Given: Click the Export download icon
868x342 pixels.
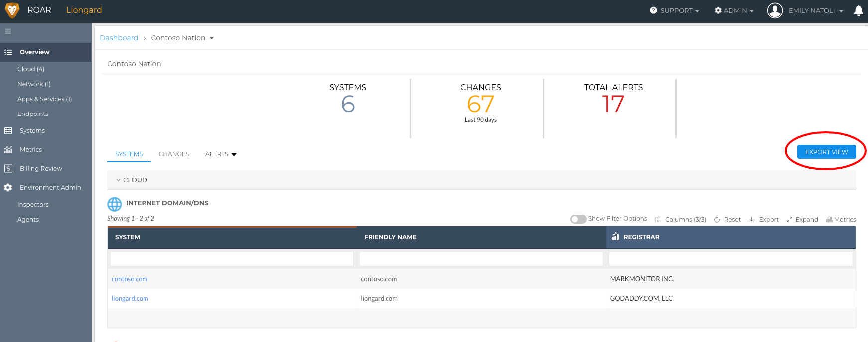Looking at the screenshot, I should point(751,220).
